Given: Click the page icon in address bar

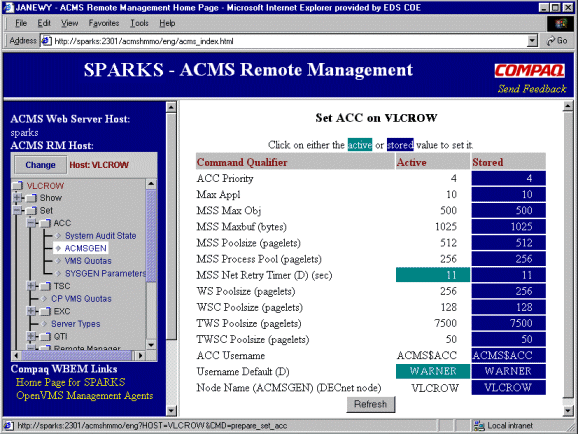Looking at the screenshot, I should click(46, 41).
